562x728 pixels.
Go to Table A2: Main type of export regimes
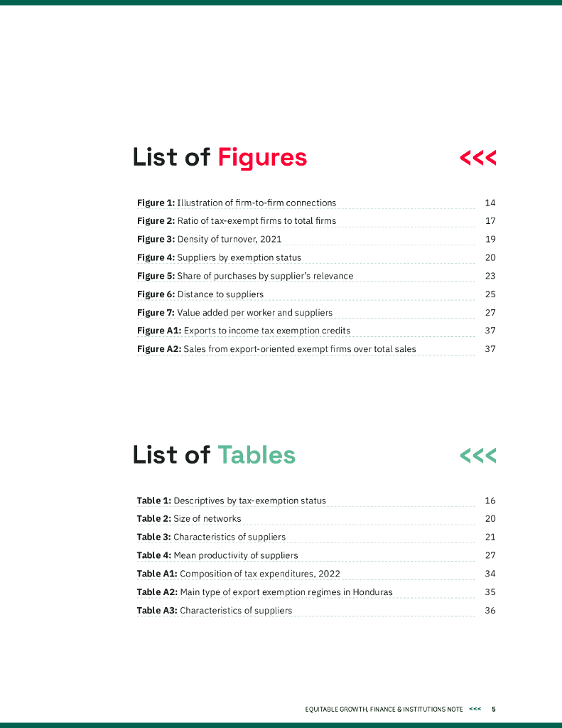coord(264,592)
